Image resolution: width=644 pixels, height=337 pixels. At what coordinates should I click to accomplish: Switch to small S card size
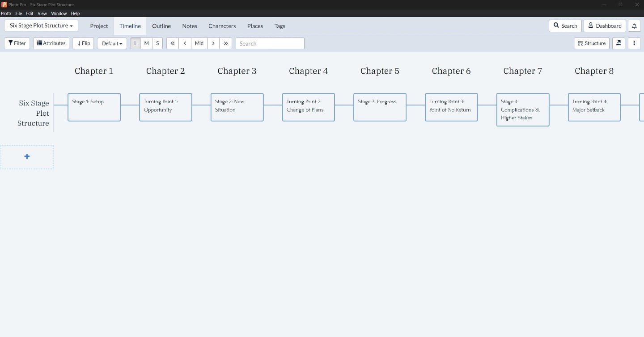coord(157,43)
